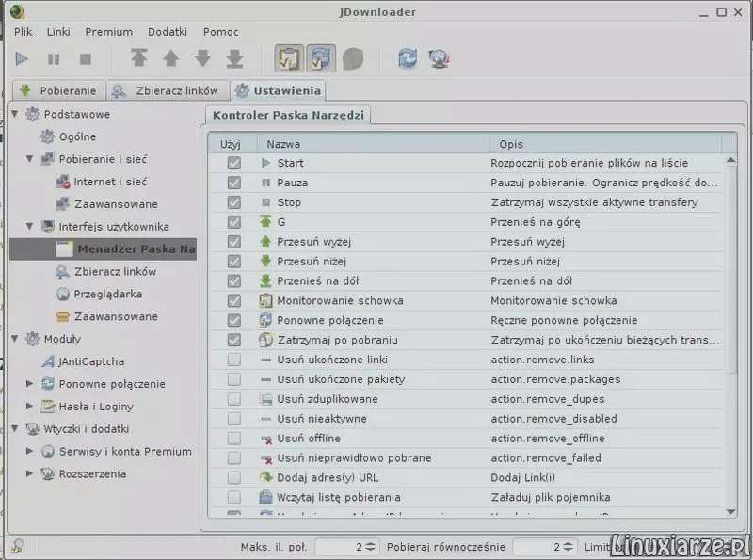Expand the Hasła i Loginy node
The image size is (753, 560).
[30, 407]
